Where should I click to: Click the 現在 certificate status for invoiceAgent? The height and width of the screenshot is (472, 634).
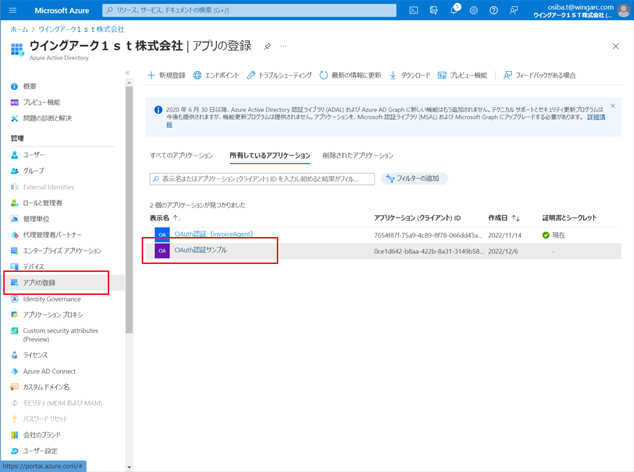(554, 235)
